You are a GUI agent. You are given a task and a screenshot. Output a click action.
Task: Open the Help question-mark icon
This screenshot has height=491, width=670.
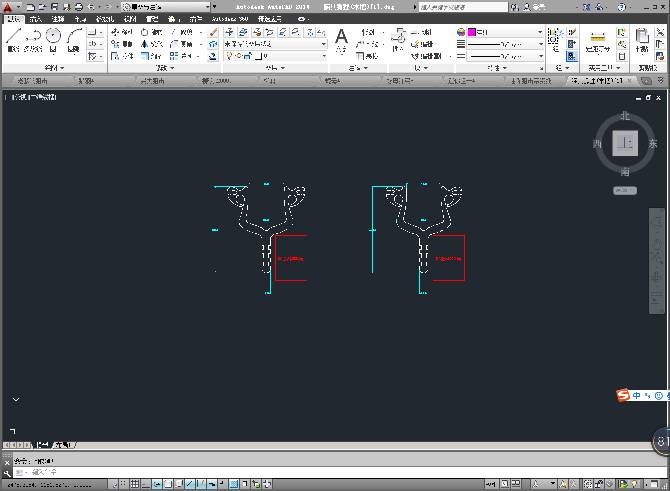click(622, 7)
